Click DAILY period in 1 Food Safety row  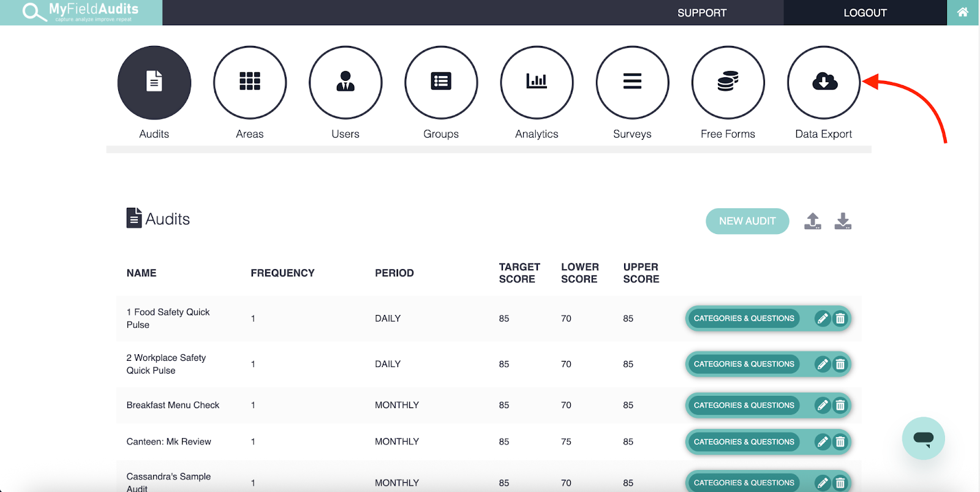(388, 319)
